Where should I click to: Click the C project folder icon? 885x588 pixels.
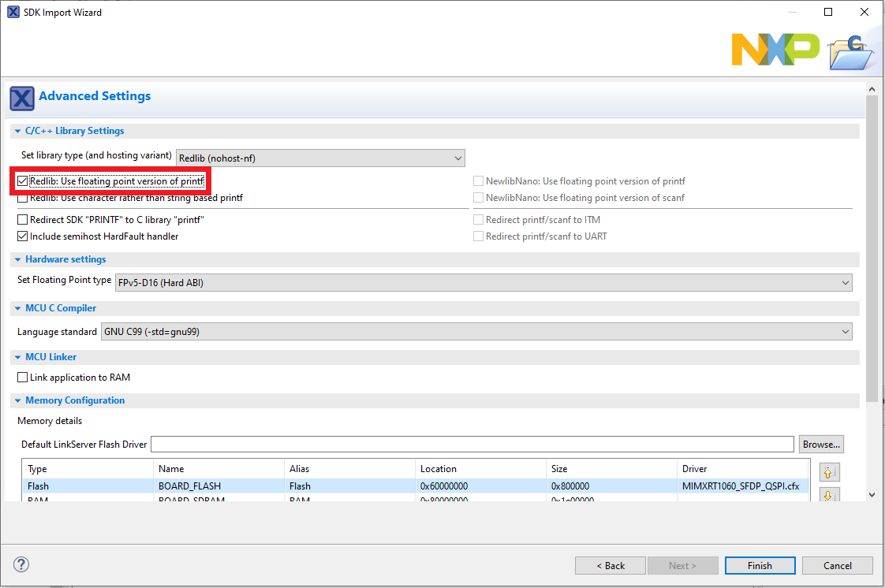click(x=850, y=52)
